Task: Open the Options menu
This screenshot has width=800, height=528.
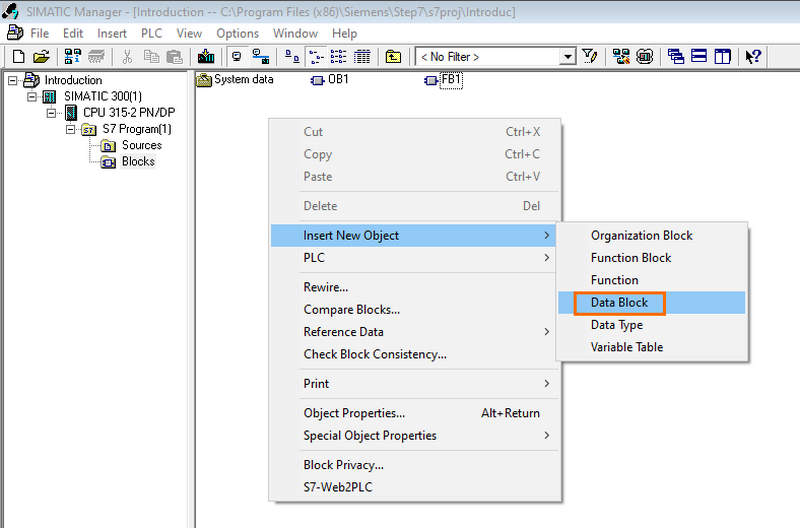Action: [x=238, y=34]
